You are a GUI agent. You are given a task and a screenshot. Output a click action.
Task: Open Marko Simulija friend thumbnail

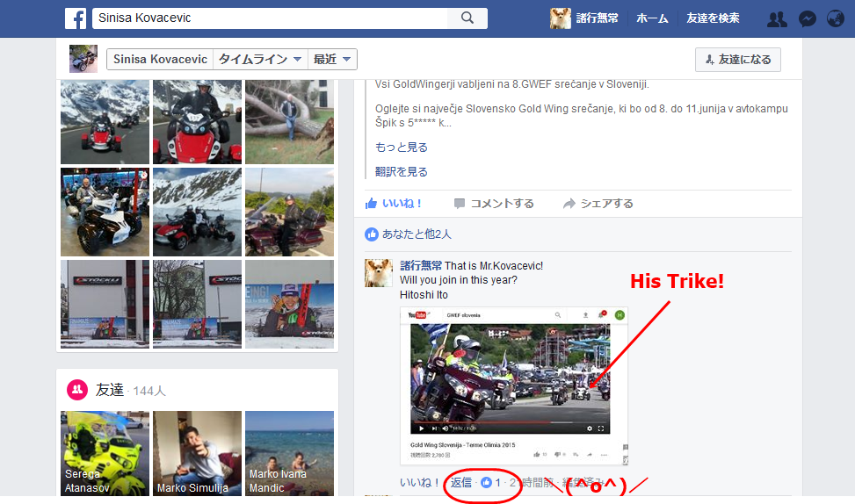pos(197,453)
